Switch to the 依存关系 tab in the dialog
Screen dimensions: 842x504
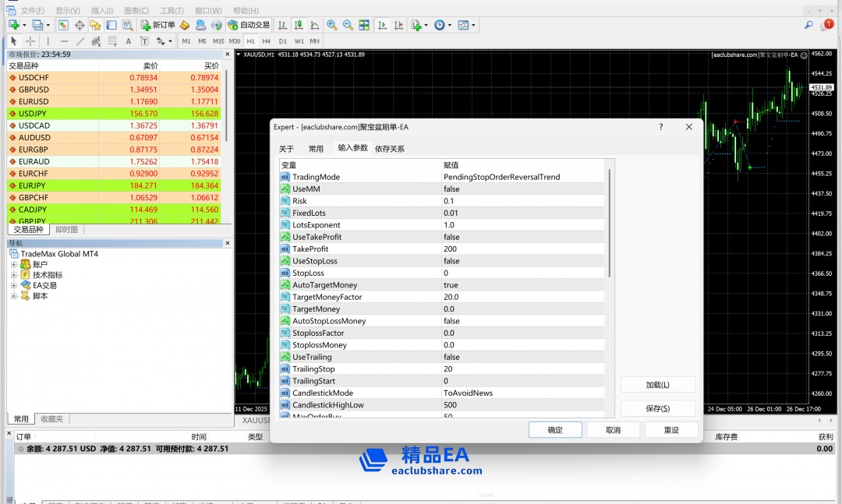pyautogui.click(x=390, y=149)
